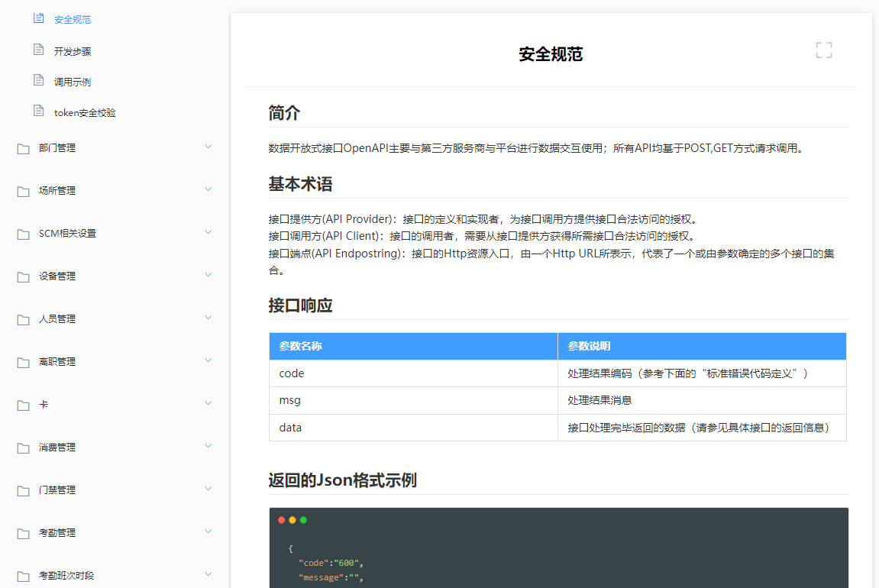Click the yellow dot on code block
Viewport: 879px width, 588px height.
click(292, 520)
